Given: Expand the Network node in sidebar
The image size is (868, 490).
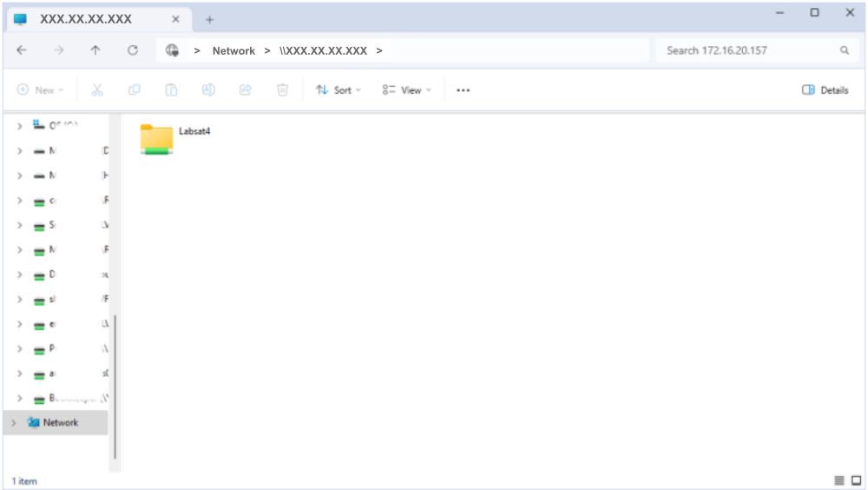Looking at the screenshot, I should [x=14, y=423].
